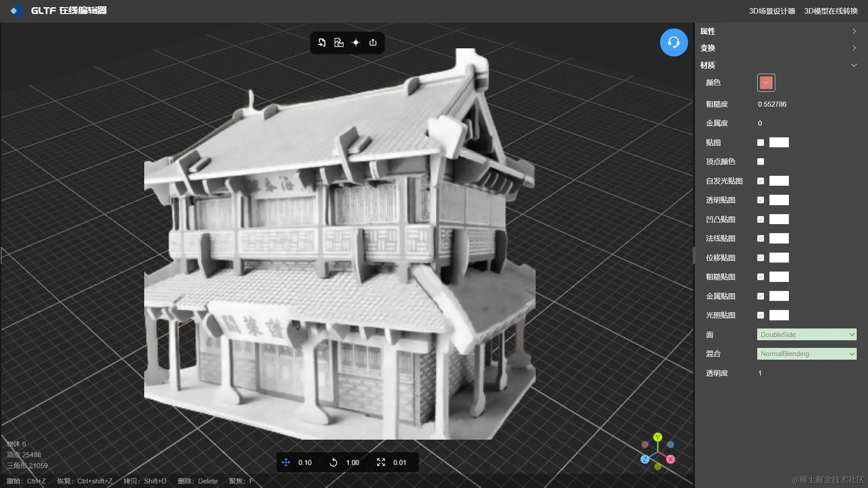Click the puzzle-piece icon in the top toolbar
This screenshot has height=488, width=868.
click(339, 42)
